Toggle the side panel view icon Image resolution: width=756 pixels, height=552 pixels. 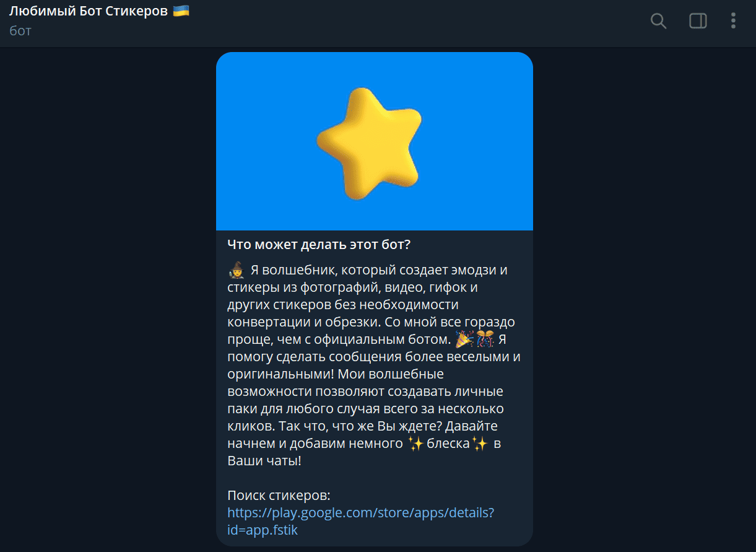tap(698, 20)
